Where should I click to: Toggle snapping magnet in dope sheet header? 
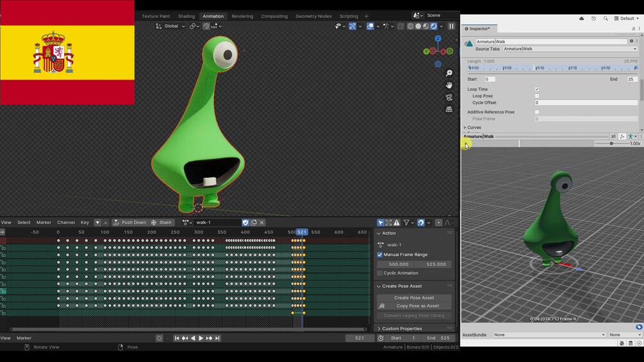421,222
